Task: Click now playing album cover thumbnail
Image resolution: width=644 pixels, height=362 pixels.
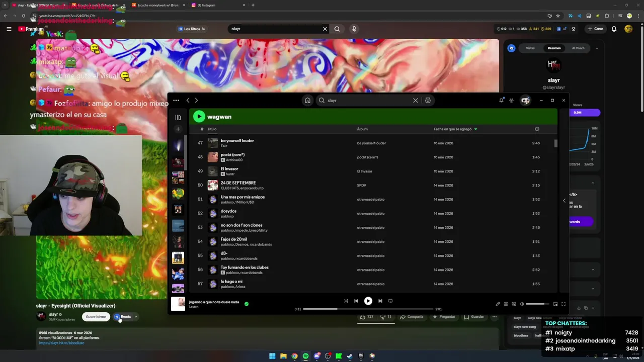Action: click(x=178, y=304)
